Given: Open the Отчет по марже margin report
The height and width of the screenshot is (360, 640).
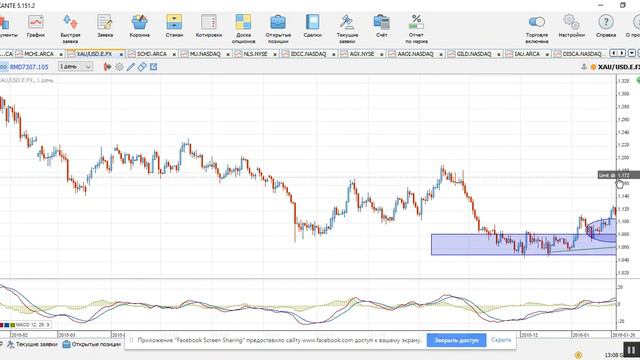Looking at the screenshot, I should [x=416, y=29].
